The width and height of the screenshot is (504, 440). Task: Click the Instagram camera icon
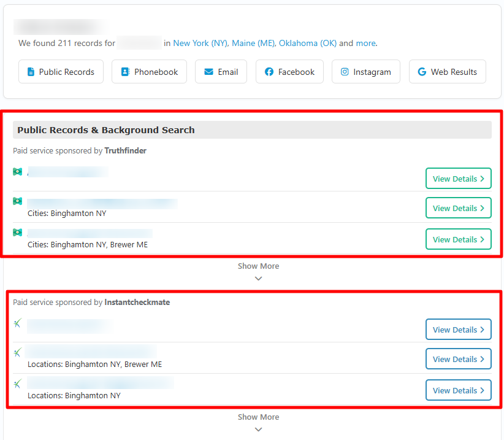[x=345, y=72]
